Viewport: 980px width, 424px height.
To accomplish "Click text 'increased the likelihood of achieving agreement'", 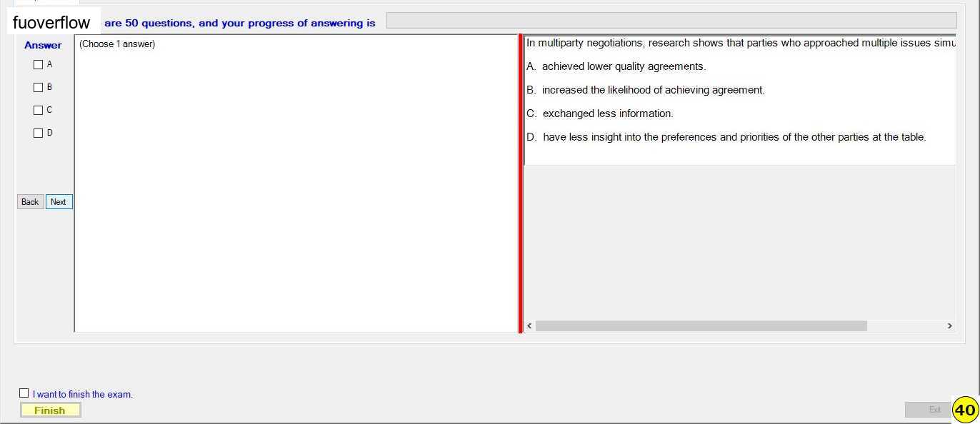I will click(x=653, y=90).
